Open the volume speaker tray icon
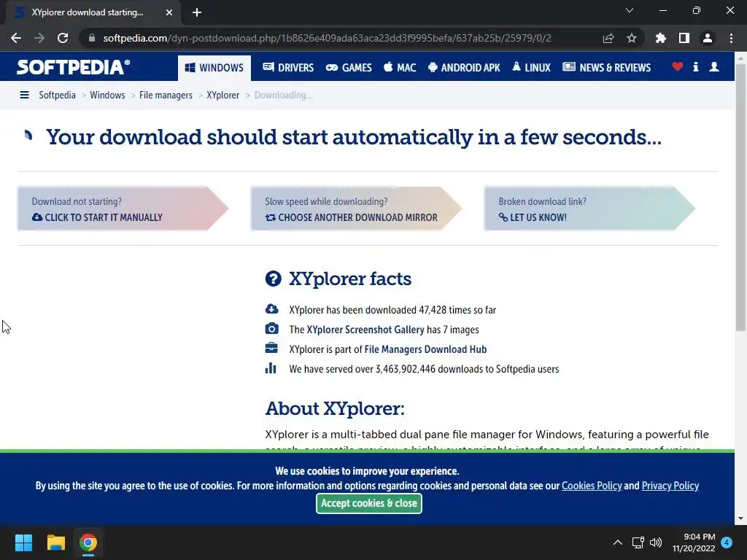This screenshot has height=560, width=747. pyautogui.click(x=656, y=542)
